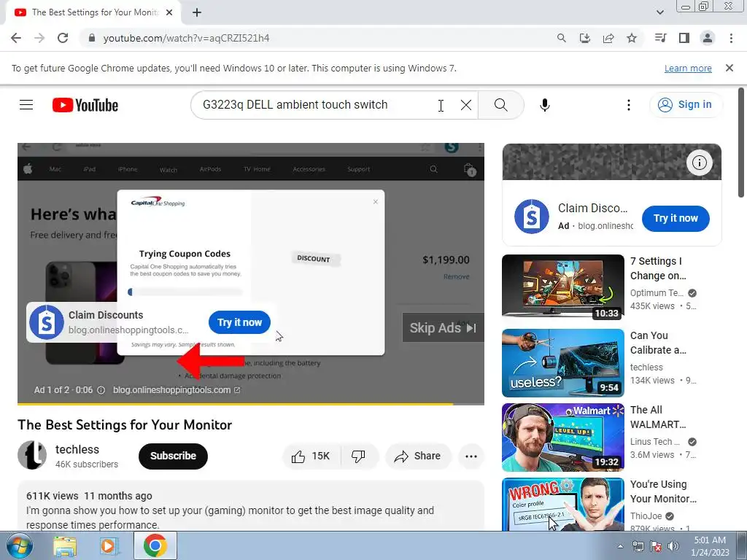Click the ad info icon in sidebar banner
The image size is (747, 560).
(x=699, y=163)
